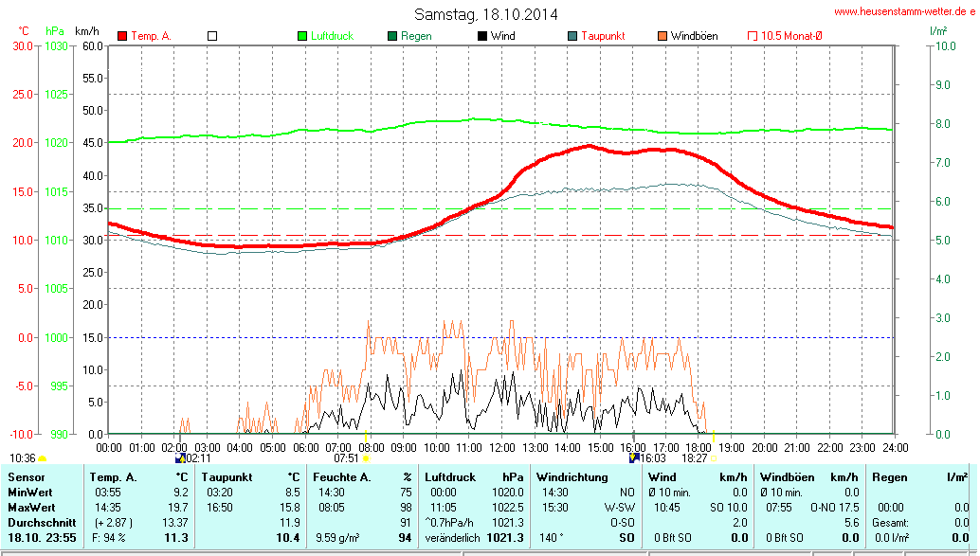Click the red outlined 10.5 Monat-Ø swatch
Screen dimensions: 980x556
coord(753,36)
